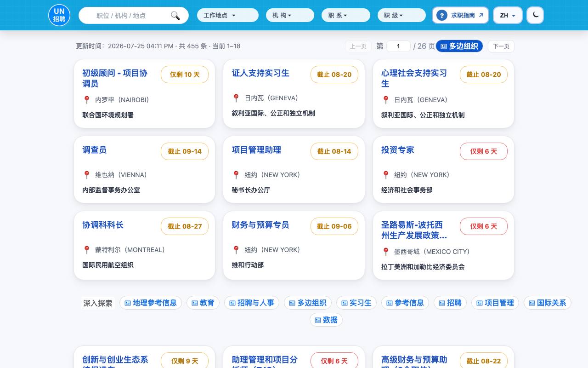
Task: Click the 仅剩 9 天 deadline badge
Action: (x=185, y=361)
